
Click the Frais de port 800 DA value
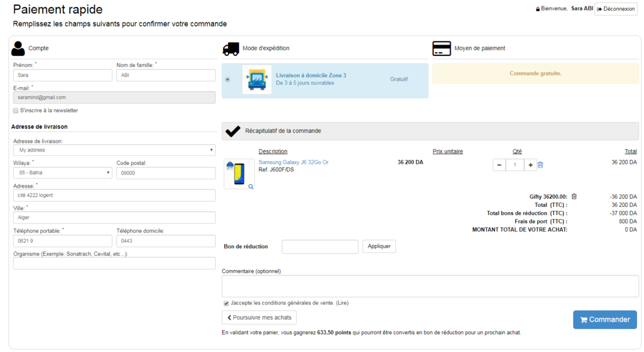click(627, 221)
